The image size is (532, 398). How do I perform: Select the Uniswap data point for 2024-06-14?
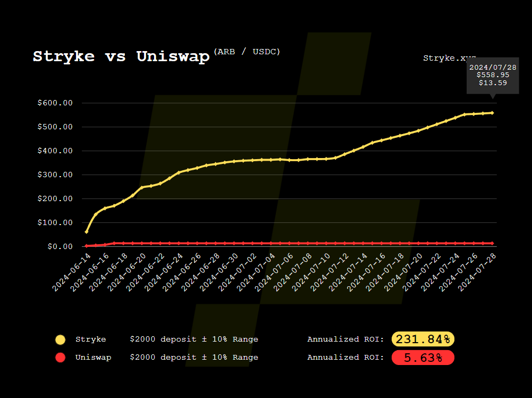pos(87,246)
